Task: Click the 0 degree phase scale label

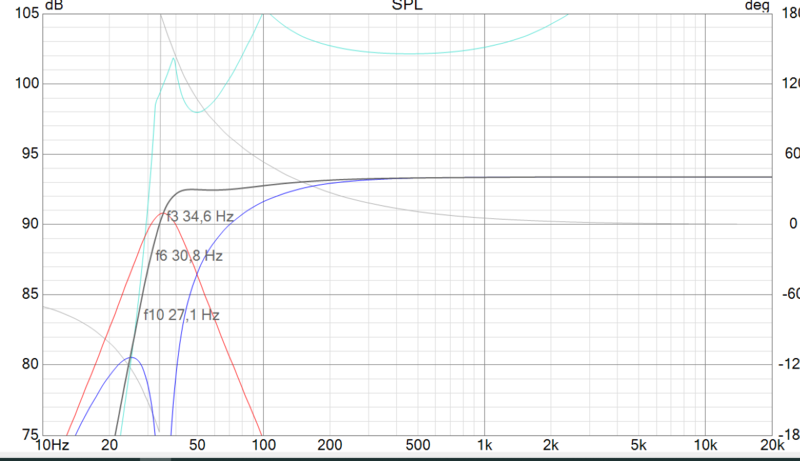Action: click(x=793, y=223)
